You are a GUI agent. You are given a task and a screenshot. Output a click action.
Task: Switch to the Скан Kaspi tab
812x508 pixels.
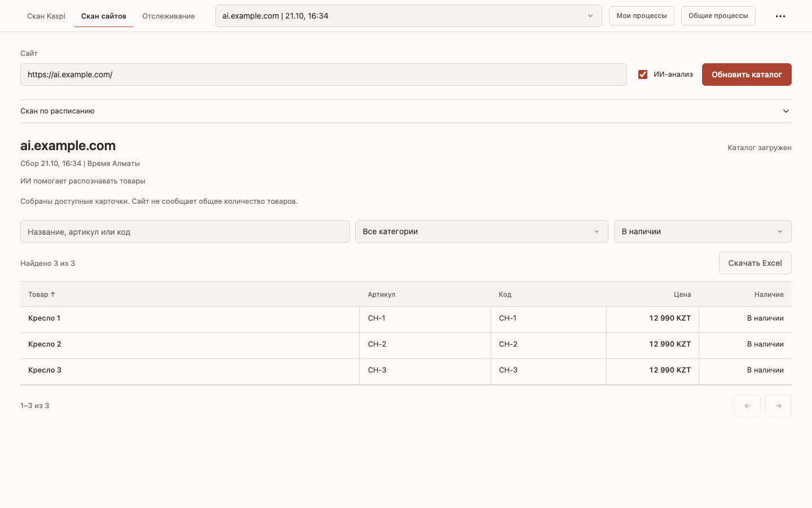(x=46, y=16)
